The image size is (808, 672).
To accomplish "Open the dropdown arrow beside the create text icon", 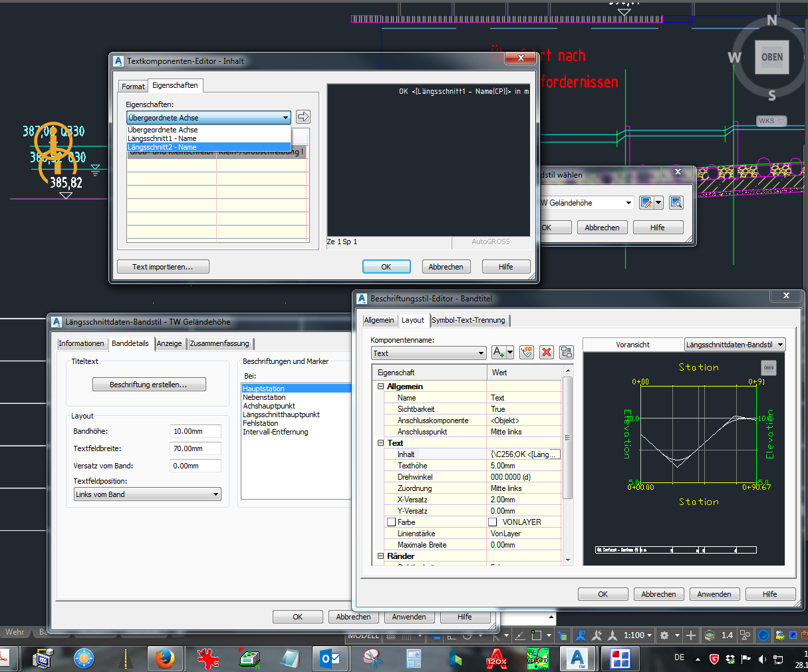I will coord(510,353).
